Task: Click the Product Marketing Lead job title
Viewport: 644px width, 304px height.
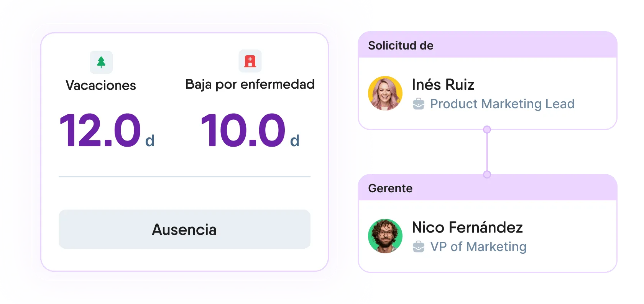Action: pos(502,104)
